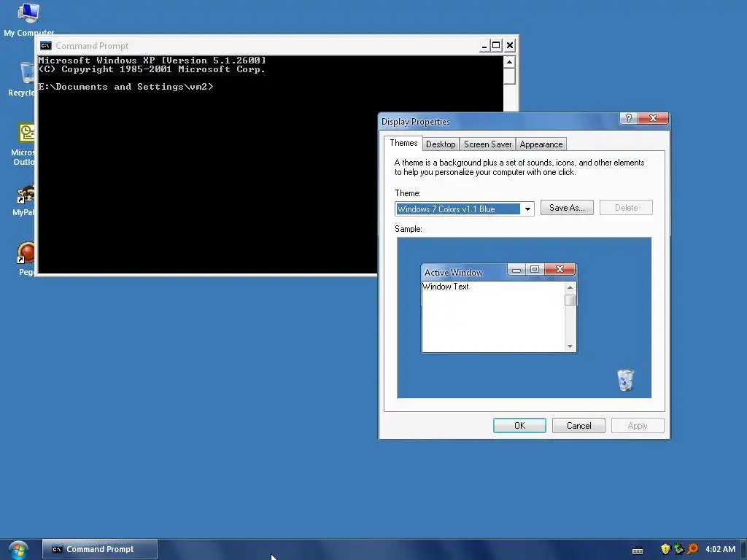Click the Display Properties title text

[x=415, y=122]
